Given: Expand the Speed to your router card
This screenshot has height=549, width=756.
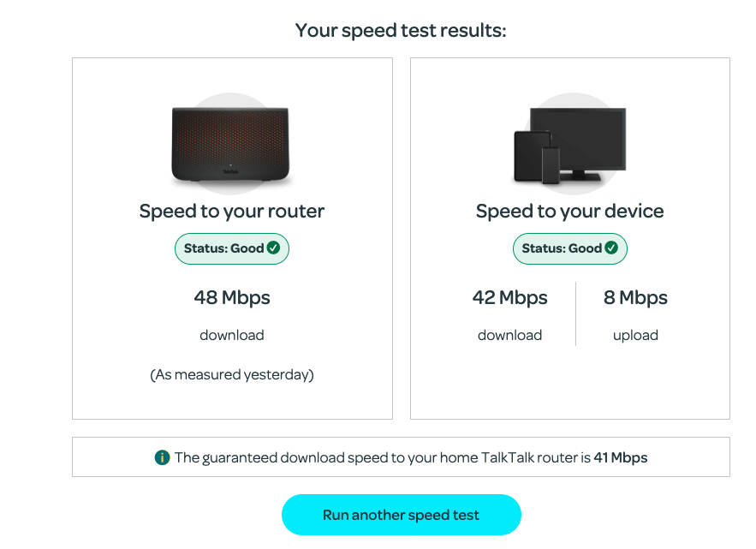Looking at the screenshot, I should 231,237.
